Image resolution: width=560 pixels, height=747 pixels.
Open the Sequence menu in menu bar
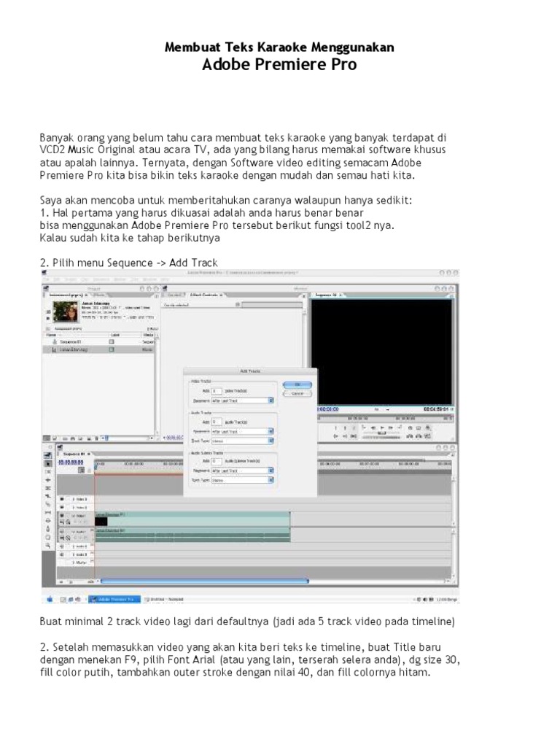pyautogui.click(x=101, y=279)
